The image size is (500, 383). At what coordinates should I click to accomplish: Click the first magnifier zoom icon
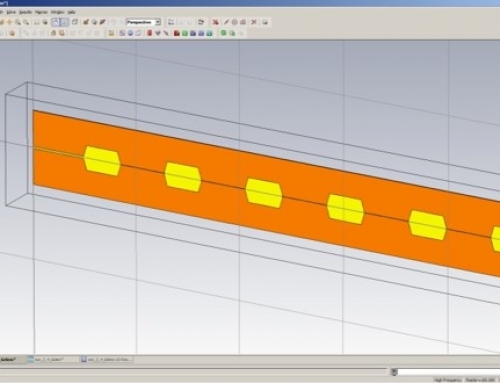point(18,22)
